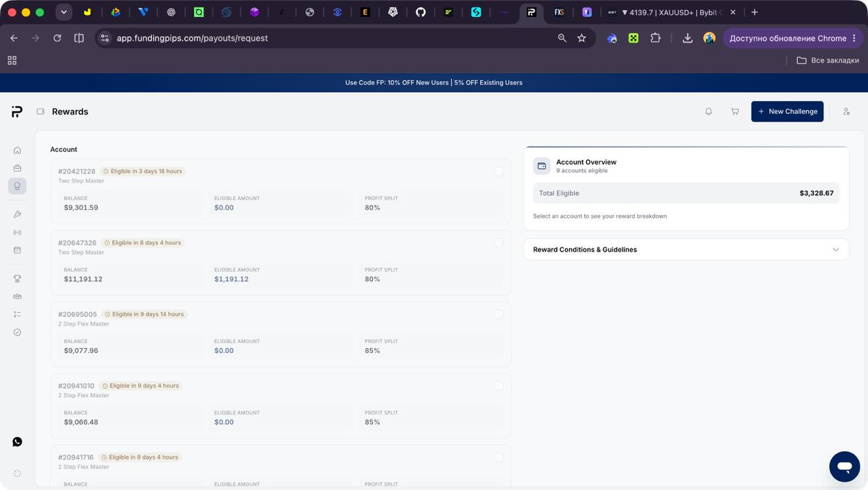The height and width of the screenshot is (490, 868).
Task: Toggle sidebar panel icon beside Rewards
Action: pos(41,111)
